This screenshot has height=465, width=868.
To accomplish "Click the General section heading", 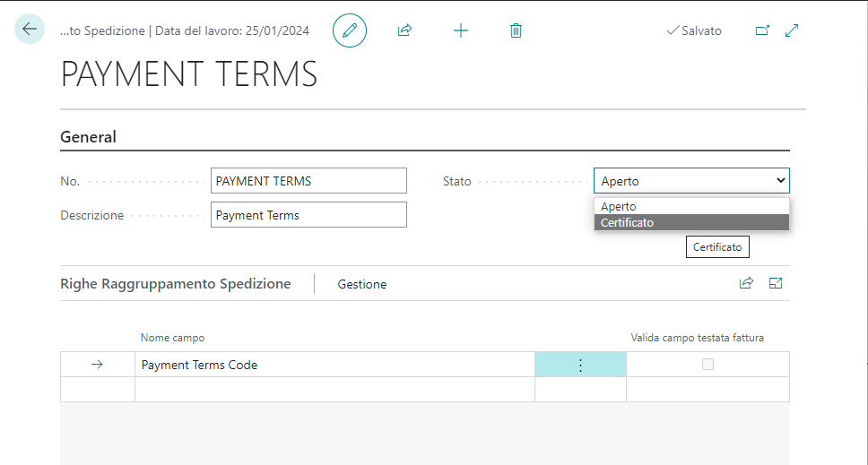I will click(x=88, y=137).
